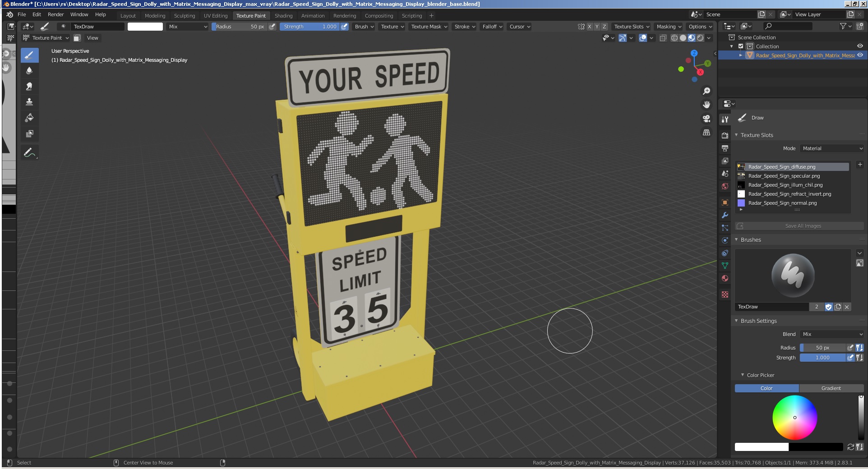Open the Falloff dropdown

pyautogui.click(x=492, y=27)
